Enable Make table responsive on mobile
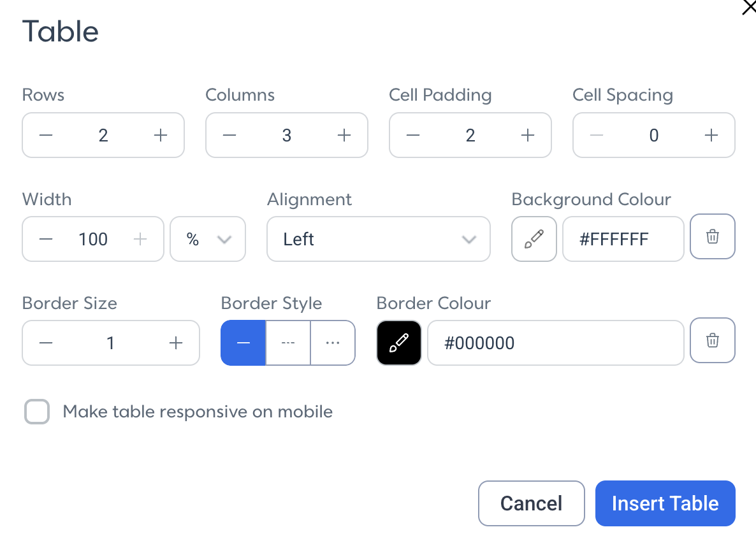 click(x=37, y=412)
